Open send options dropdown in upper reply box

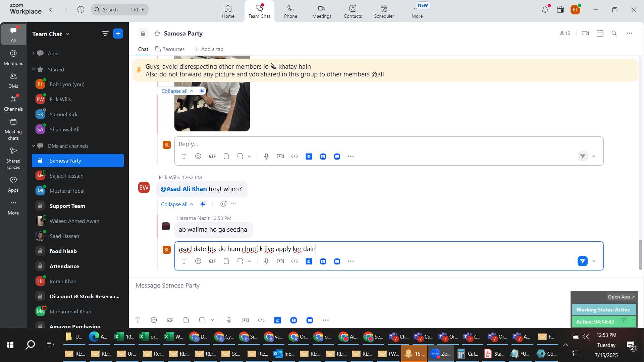594,156
